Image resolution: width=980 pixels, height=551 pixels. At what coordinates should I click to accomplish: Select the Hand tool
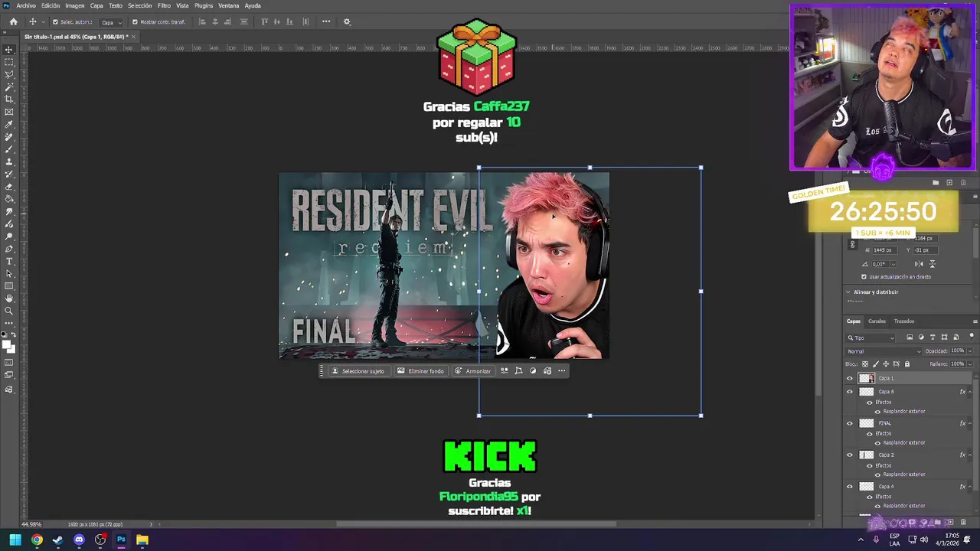[9, 298]
